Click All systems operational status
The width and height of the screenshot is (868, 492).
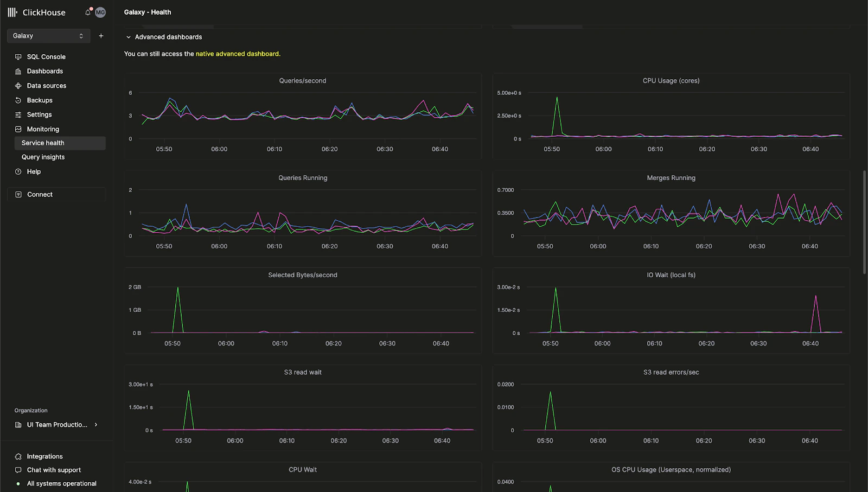click(x=62, y=484)
